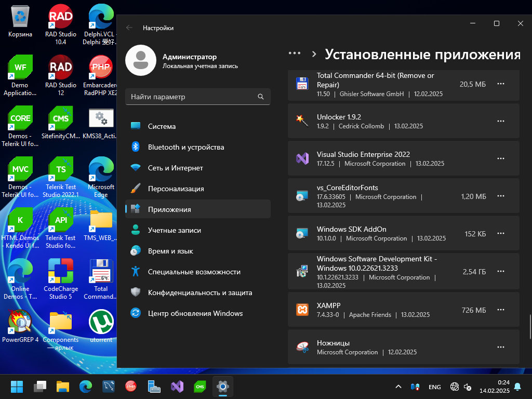
Task: Go to Конфиденциальность и защита
Action: point(198,292)
